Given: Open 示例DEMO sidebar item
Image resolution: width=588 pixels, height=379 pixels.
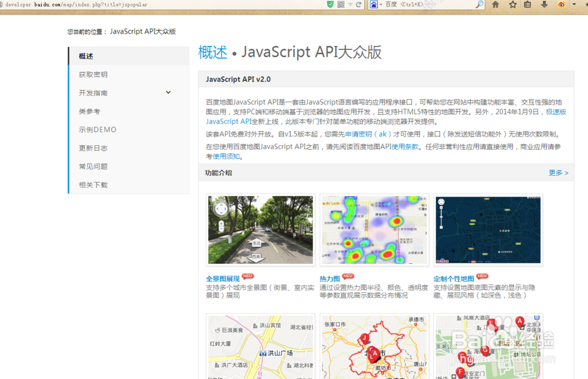Looking at the screenshot, I should (x=129, y=129).
